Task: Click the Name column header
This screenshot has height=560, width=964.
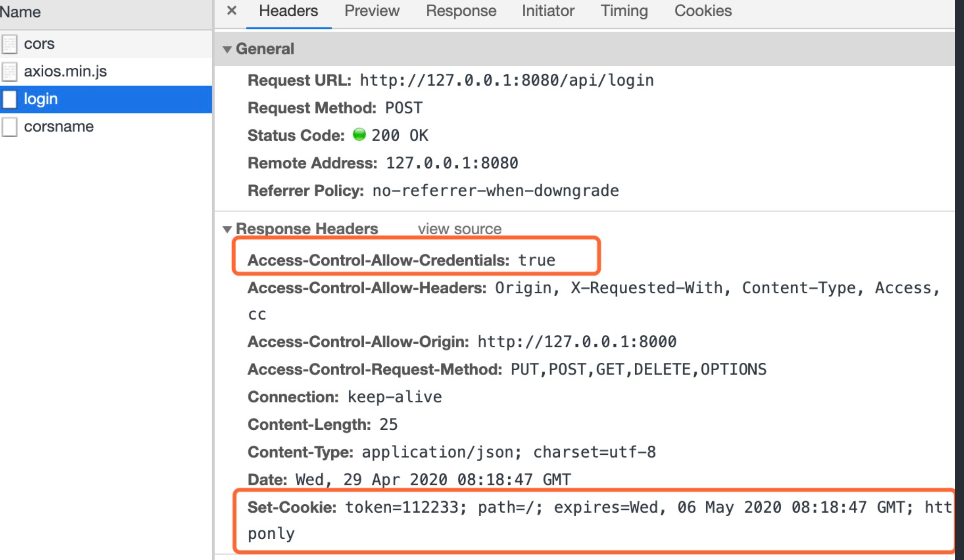Action: [x=20, y=12]
